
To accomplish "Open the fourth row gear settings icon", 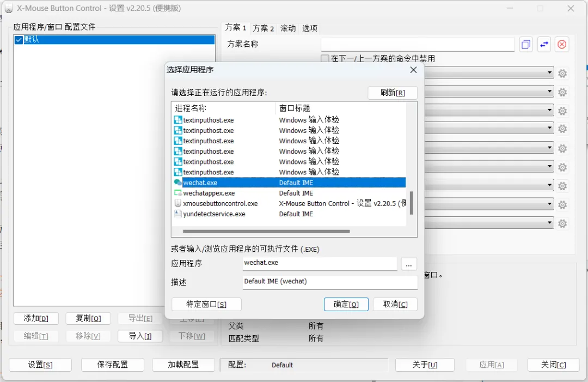I will pyautogui.click(x=562, y=129).
